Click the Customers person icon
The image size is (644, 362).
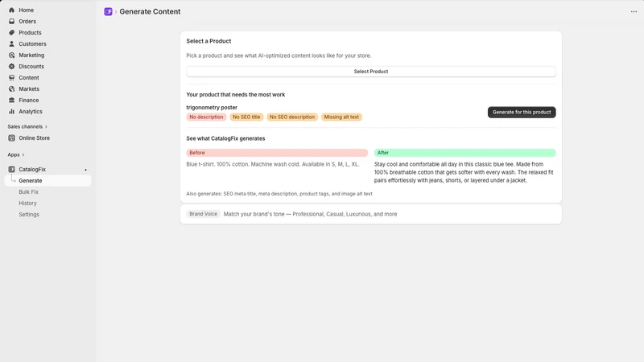[11, 44]
